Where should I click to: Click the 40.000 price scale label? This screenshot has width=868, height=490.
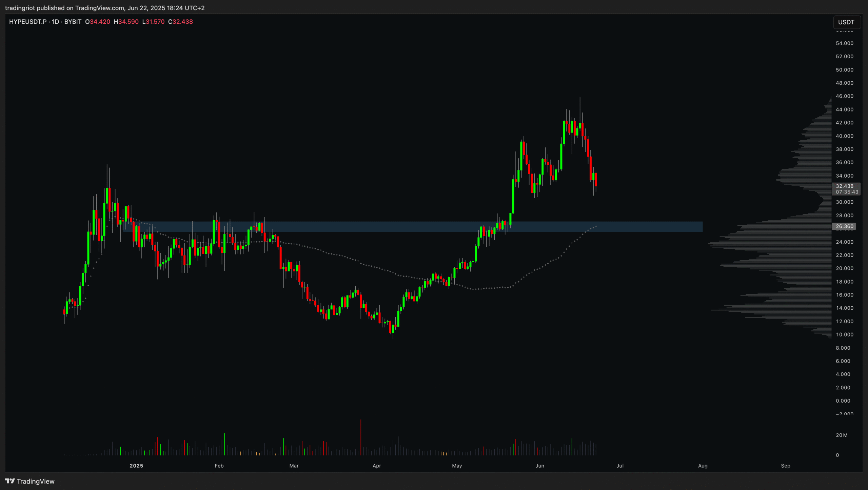pos(845,136)
